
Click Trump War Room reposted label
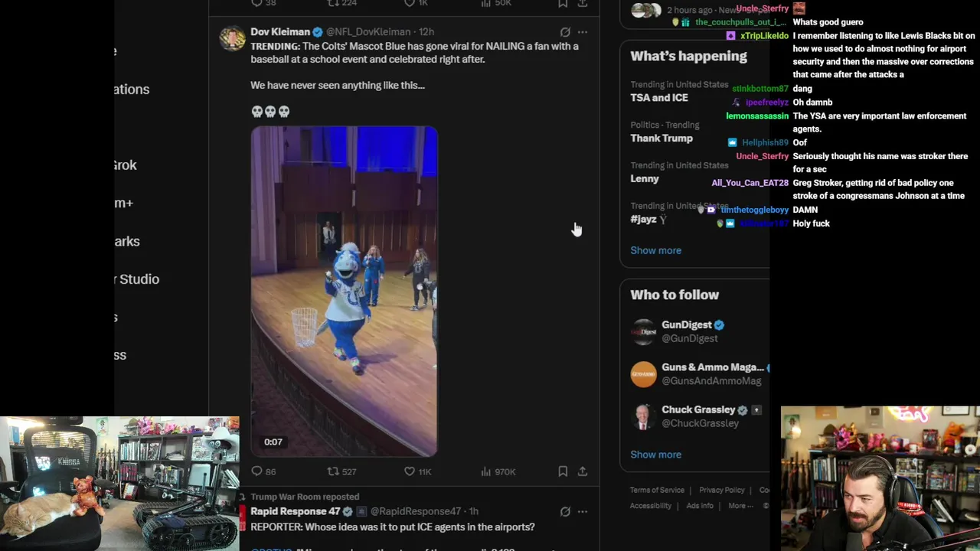[x=305, y=497]
